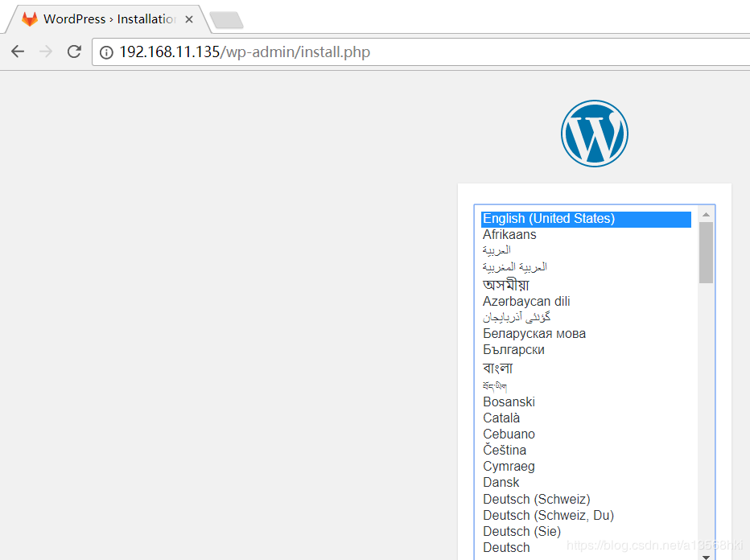Select Afrikaans in the language list
The width and height of the screenshot is (750, 560).
pyautogui.click(x=586, y=235)
